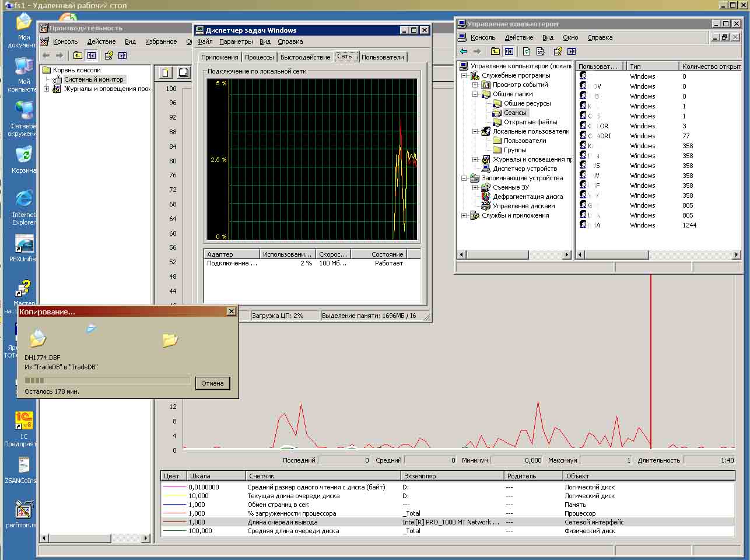Image resolution: width=750 pixels, height=560 pixels.
Task: Expand the Службы и приложения node
Action: 464,215
